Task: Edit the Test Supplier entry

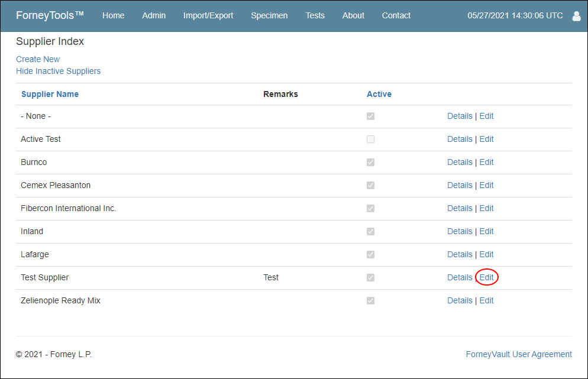Action: click(487, 277)
